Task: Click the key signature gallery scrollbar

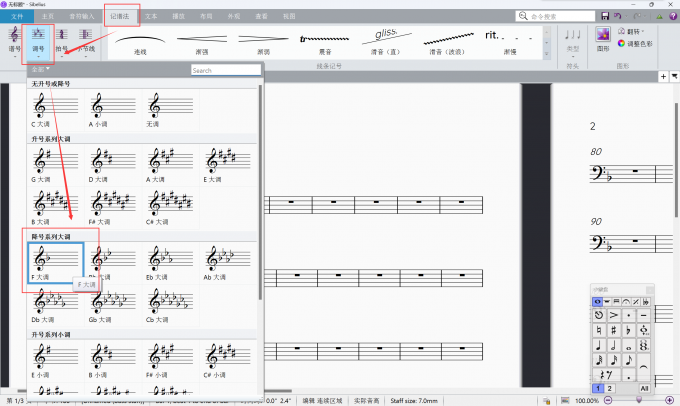Action: (260, 192)
